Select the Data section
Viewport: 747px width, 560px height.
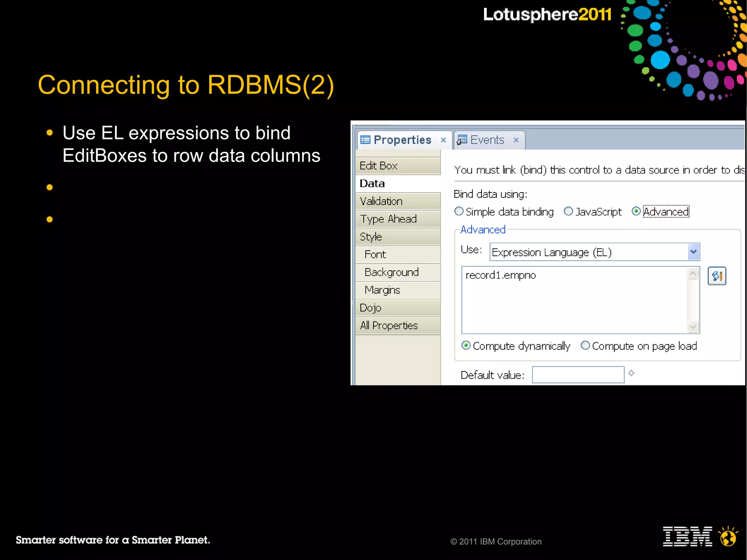398,184
